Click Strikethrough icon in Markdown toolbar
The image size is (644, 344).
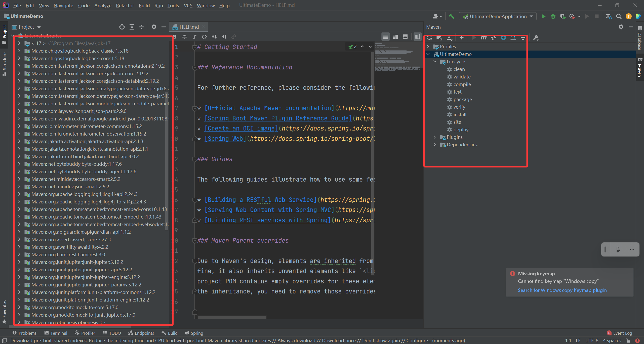[x=185, y=37]
